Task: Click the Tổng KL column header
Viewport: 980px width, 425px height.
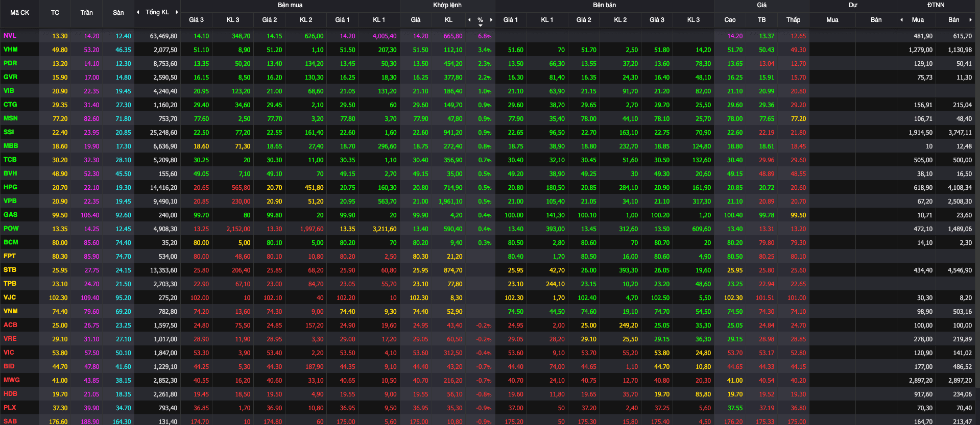Action: click(x=157, y=12)
